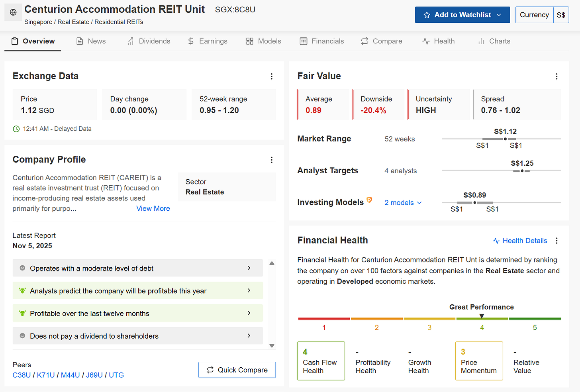Image resolution: width=580 pixels, height=392 pixels.
Task: Click View More in company profile
Action: coord(153,208)
